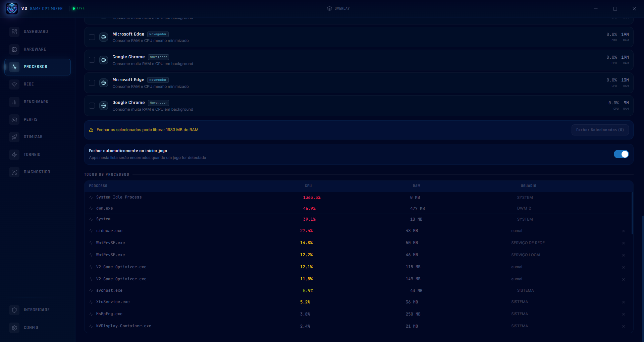This screenshot has height=342, width=644.
Task: Kill the NVDisplay.Container.exe process
Action: click(x=624, y=326)
